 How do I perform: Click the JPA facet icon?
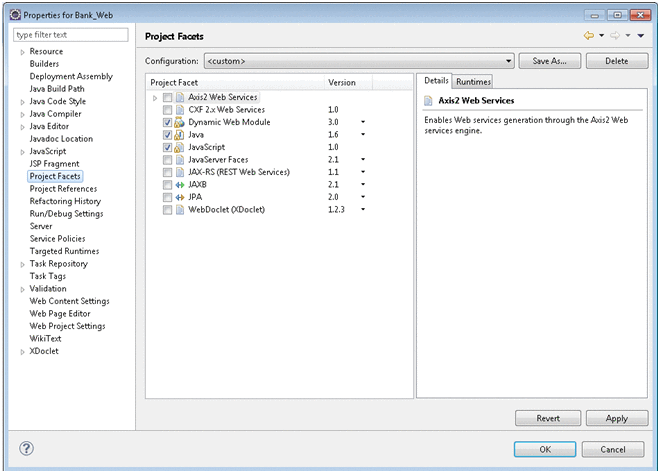(x=181, y=197)
